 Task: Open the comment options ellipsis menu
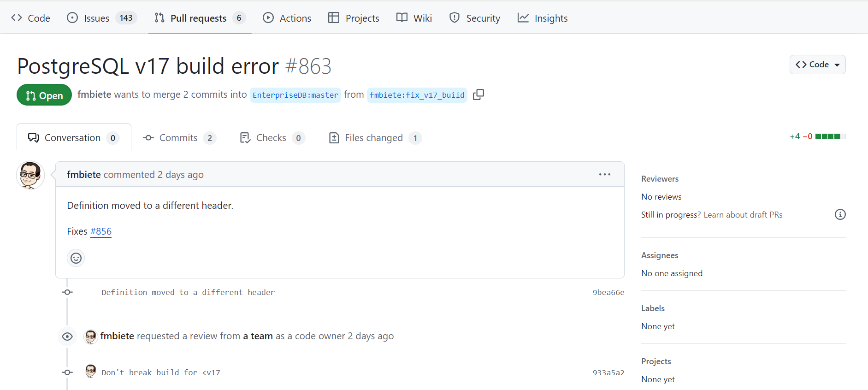pos(605,174)
